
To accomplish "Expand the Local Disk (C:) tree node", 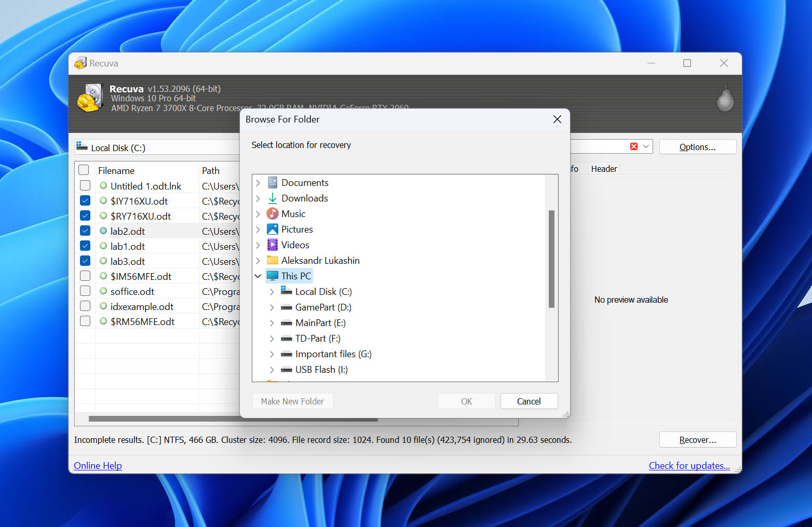I will (272, 292).
